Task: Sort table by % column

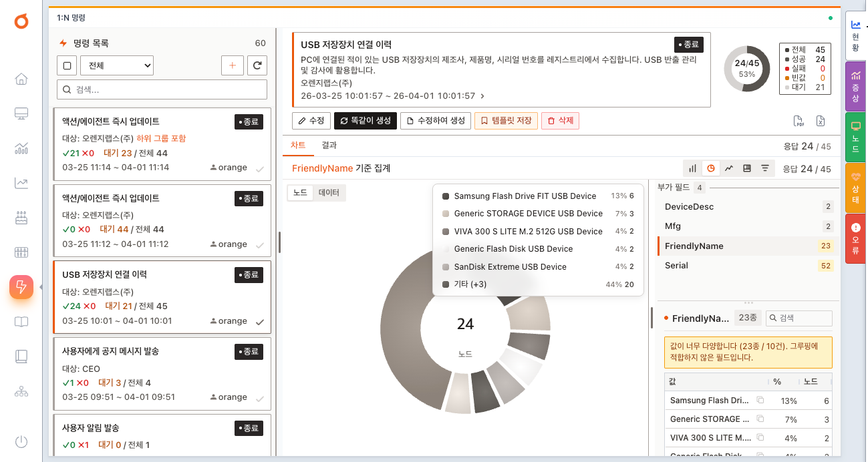Action: 784,382
